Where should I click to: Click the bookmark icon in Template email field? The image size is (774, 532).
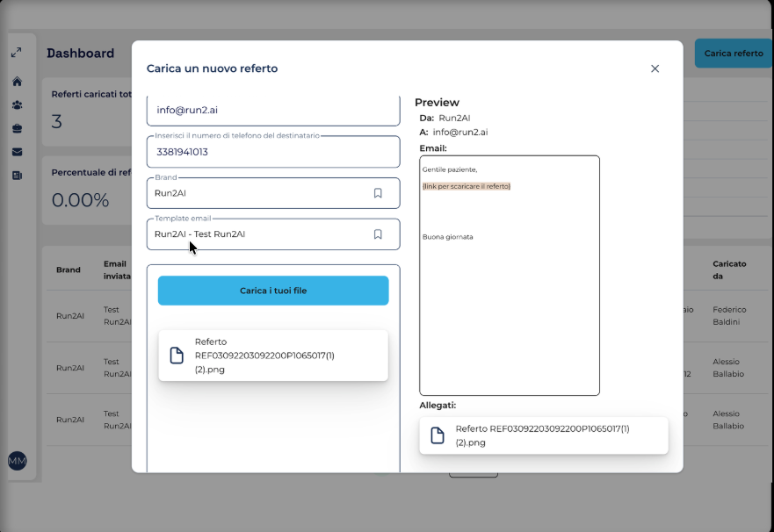coord(378,234)
